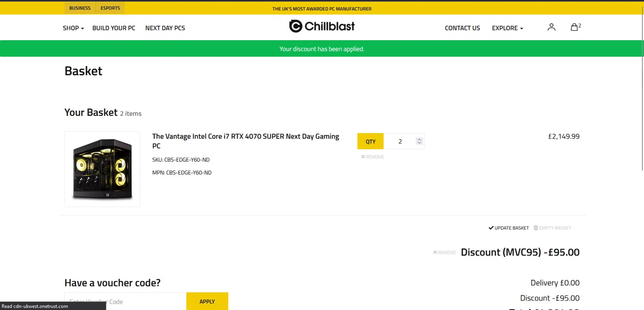Image resolution: width=644 pixels, height=310 pixels.
Task: Switch to the BUSINESS tab
Action: pyautogui.click(x=80, y=8)
